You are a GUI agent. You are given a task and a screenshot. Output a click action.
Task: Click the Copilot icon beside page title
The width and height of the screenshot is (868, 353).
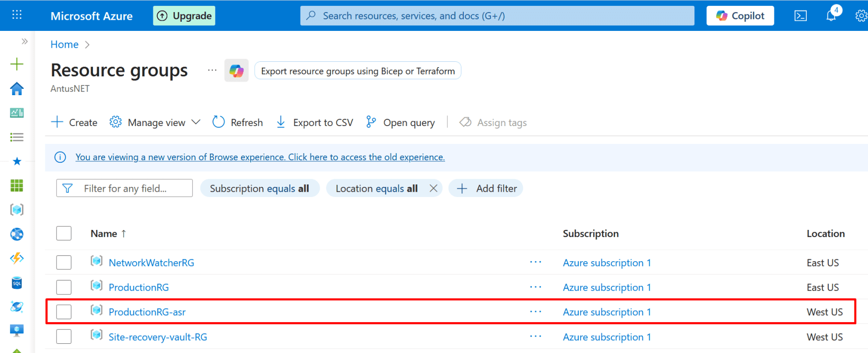tap(236, 71)
